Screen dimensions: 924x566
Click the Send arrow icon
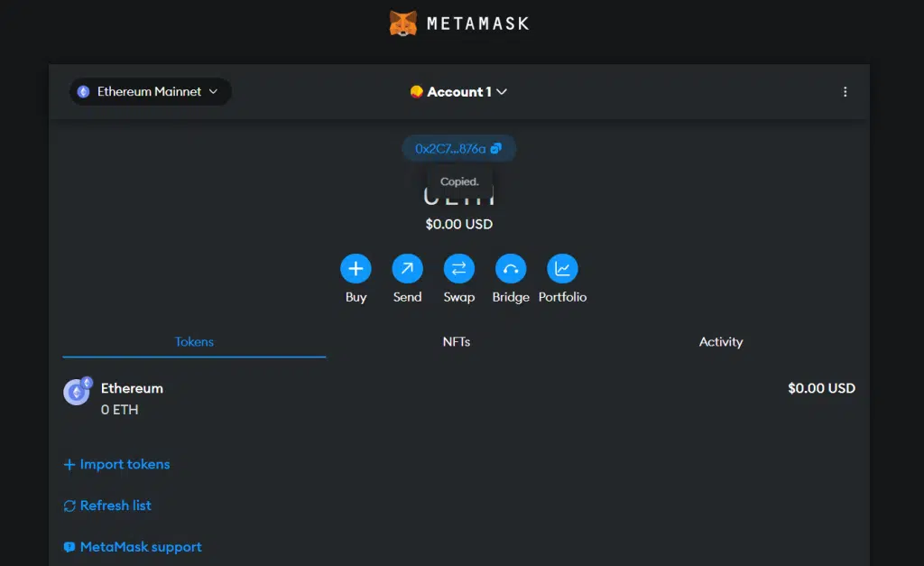pos(407,268)
